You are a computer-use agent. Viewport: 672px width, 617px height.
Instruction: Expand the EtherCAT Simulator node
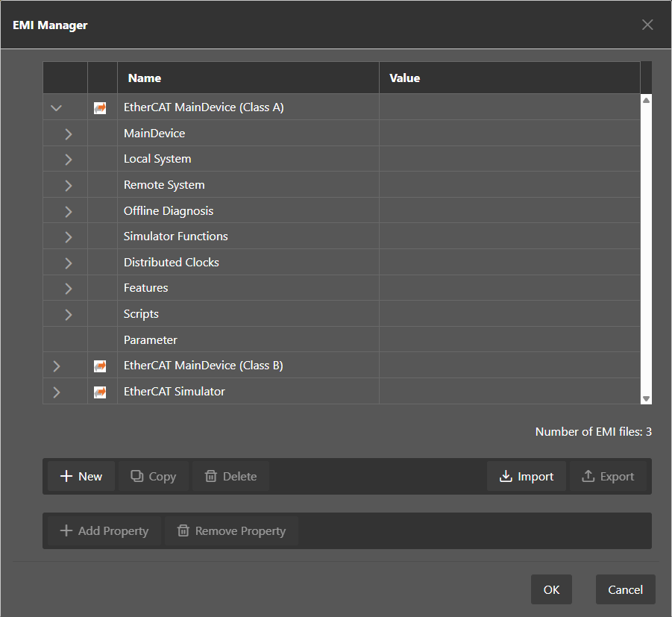[x=56, y=392]
